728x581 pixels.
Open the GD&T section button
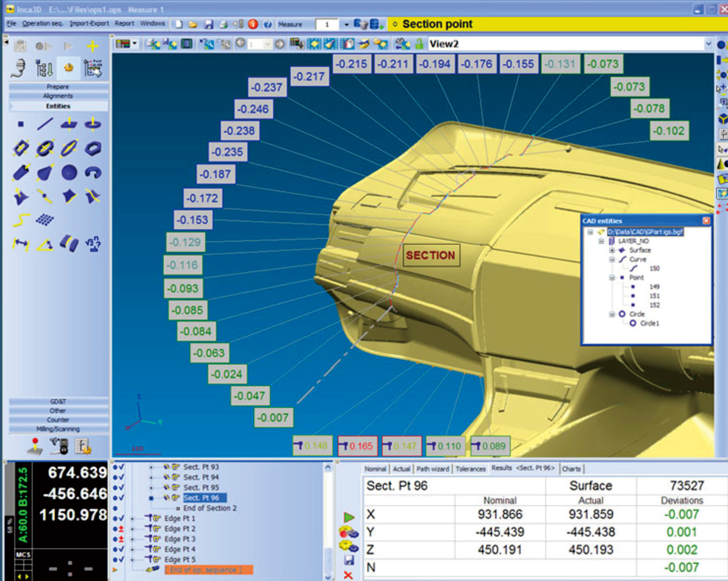tap(58, 401)
